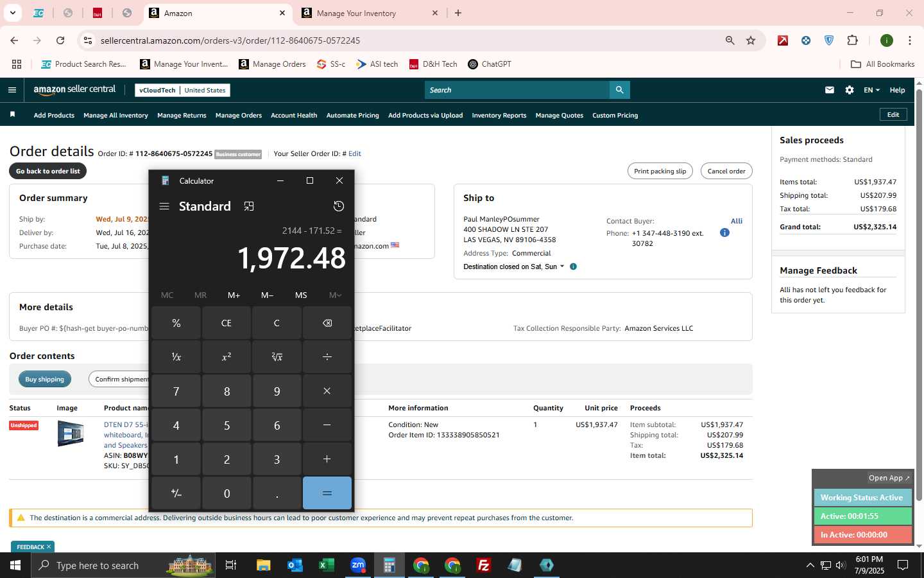Click the reciprocal 1/x key

176,357
